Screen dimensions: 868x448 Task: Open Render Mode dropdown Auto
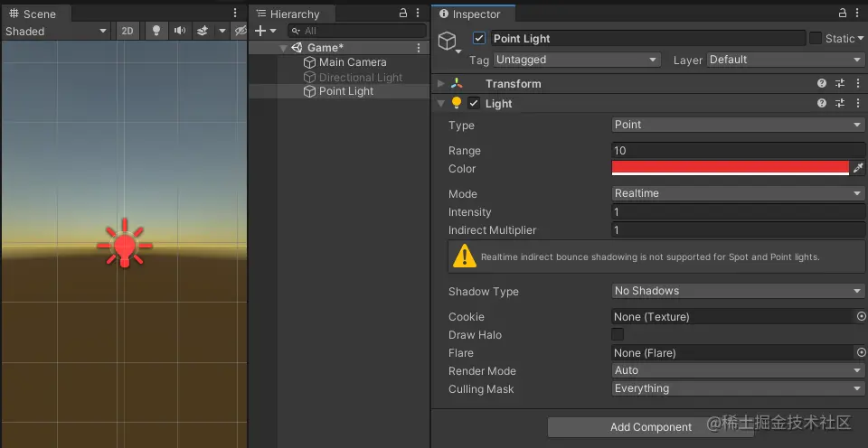(738, 370)
